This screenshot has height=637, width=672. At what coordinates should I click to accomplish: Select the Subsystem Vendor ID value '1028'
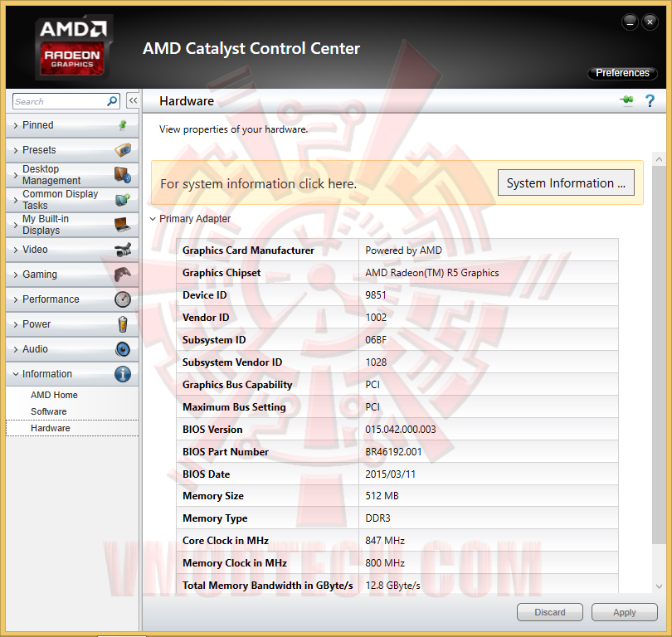376,362
